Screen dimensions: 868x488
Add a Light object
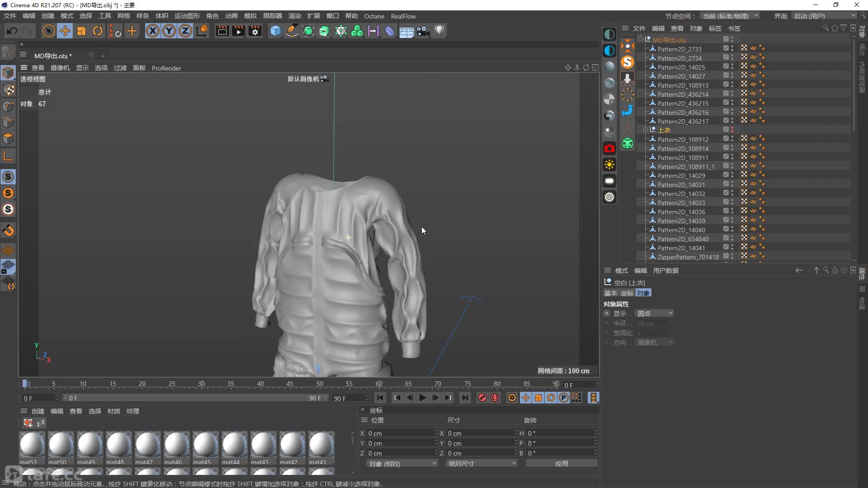click(x=439, y=31)
